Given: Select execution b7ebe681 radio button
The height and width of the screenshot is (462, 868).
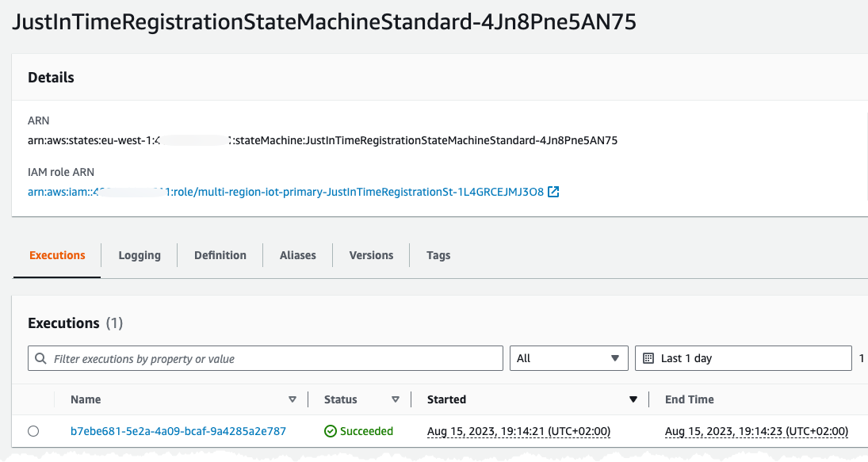Looking at the screenshot, I should tap(33, 431).
